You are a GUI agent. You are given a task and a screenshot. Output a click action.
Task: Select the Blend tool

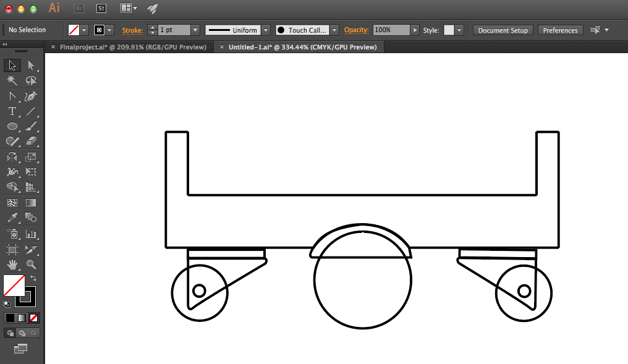coord(31,218)
